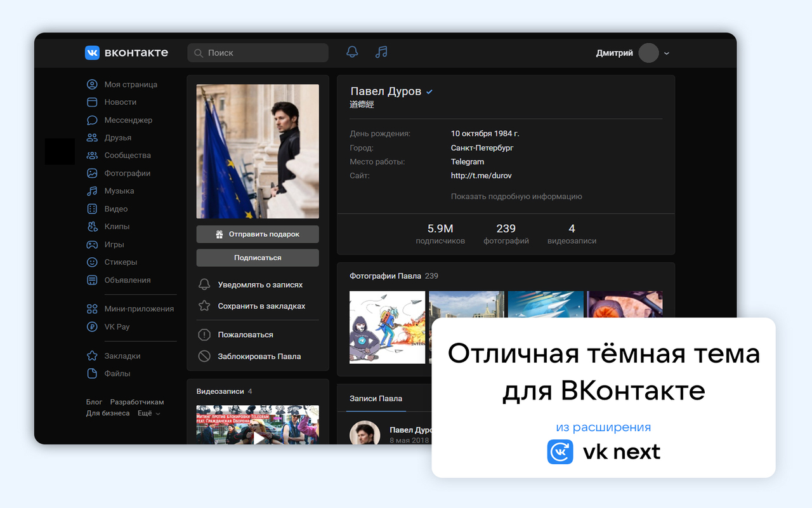Open Закладки from sidebar
812x508 pixels.
pyautogui.click(x=122, y=356)
